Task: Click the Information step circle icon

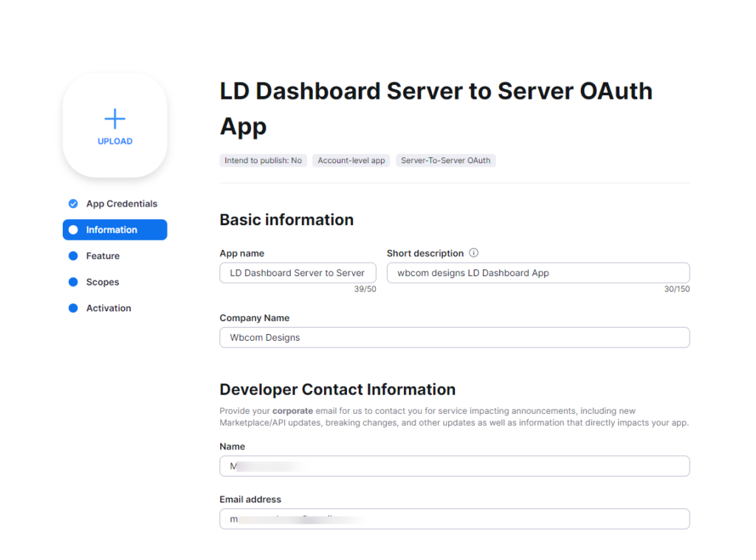Action: [73, 230]
